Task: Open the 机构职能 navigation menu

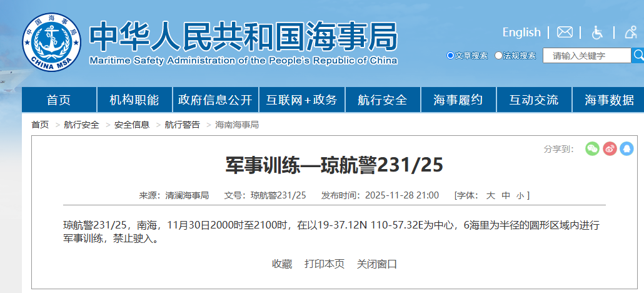Action: [134, 100]
